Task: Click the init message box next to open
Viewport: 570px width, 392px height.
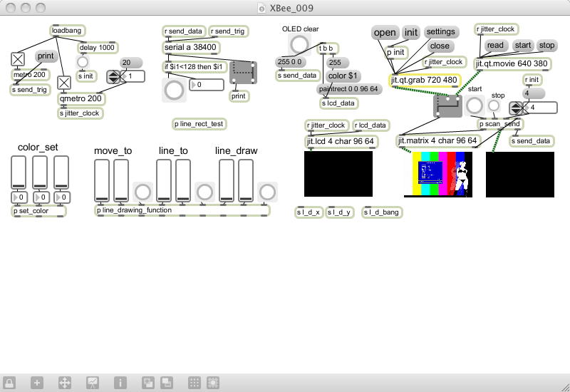Action: (411, 33)
